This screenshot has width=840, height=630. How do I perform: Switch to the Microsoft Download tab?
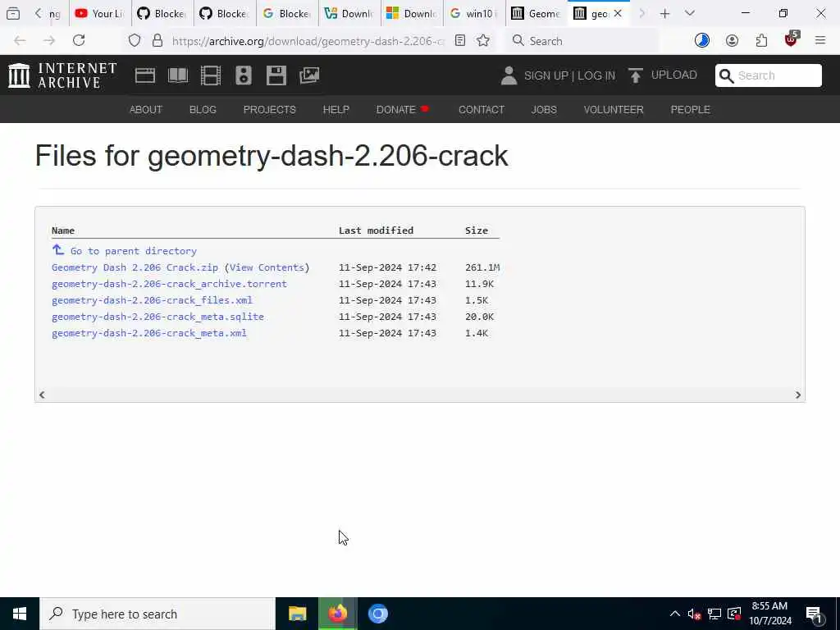tap(412, 14)
